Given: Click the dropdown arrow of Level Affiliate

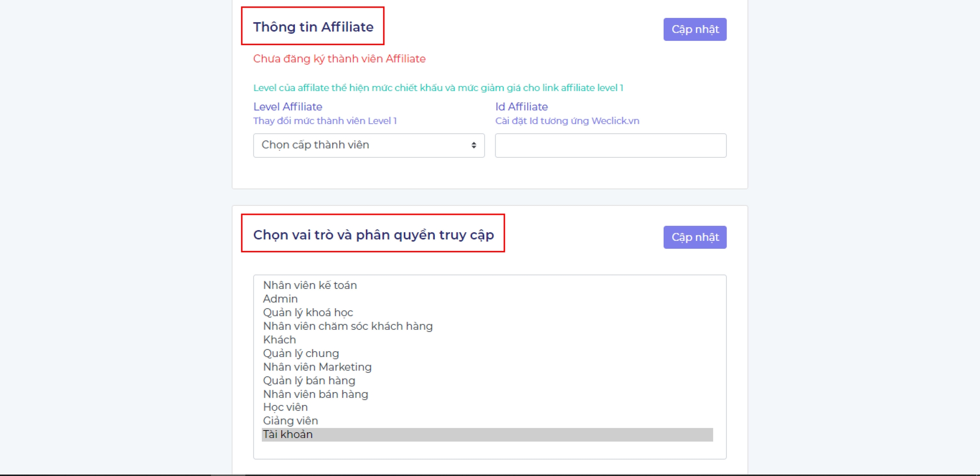Looking at the screenshot, I should click(473, 145).
